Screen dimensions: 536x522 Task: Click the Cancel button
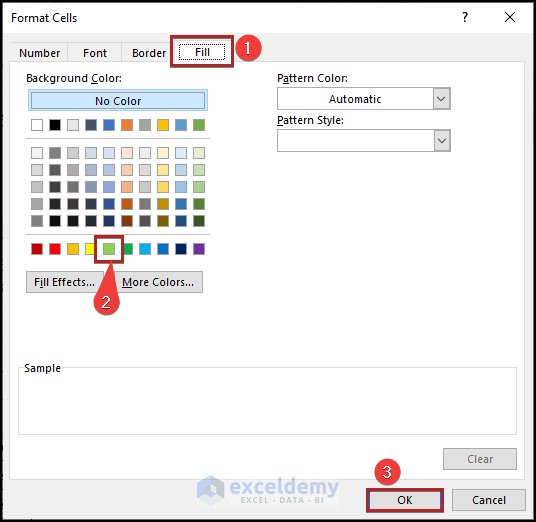click(488, 500)
